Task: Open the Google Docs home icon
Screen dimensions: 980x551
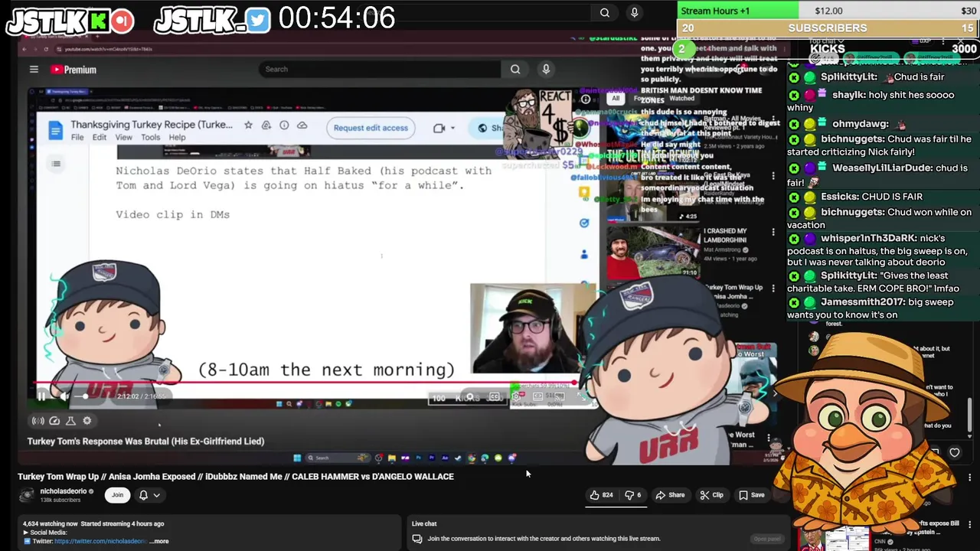Action: tap(55, 130)
